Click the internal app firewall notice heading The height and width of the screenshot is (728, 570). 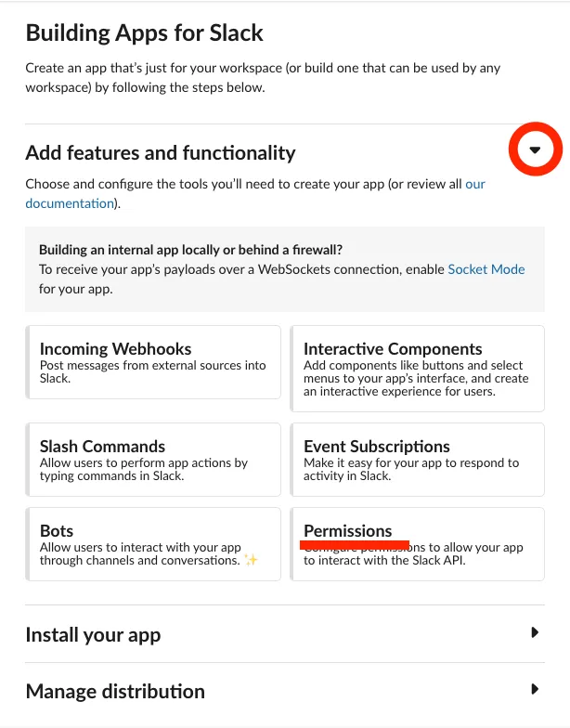(190, 250)
